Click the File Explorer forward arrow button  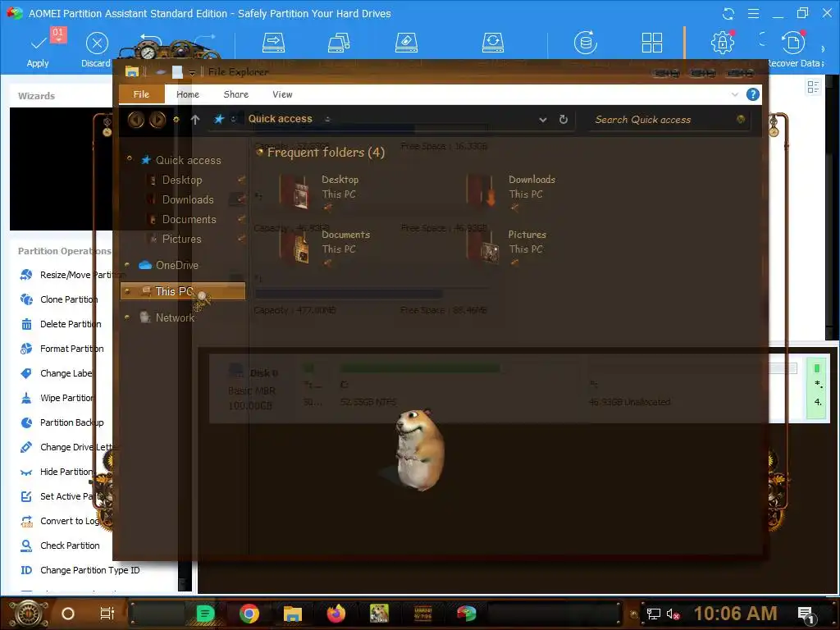157,120
